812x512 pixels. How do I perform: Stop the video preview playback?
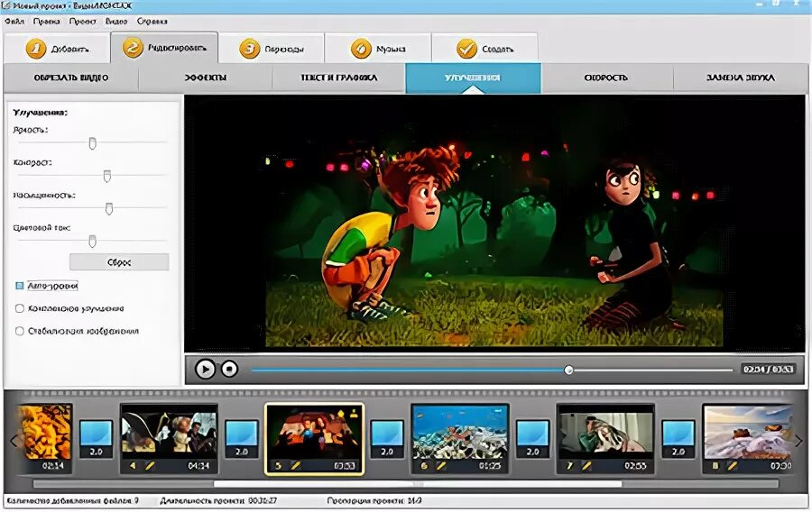(x=229, y=370)
